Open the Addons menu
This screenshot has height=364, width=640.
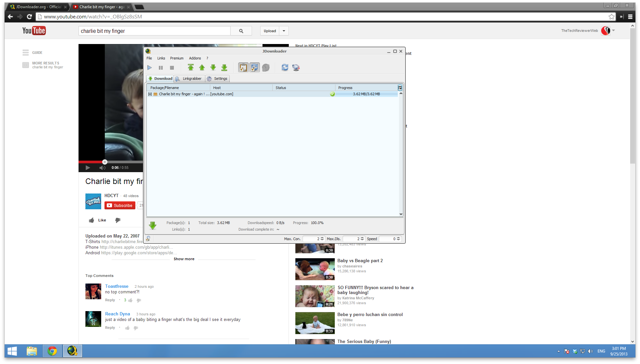pos(195,58)
